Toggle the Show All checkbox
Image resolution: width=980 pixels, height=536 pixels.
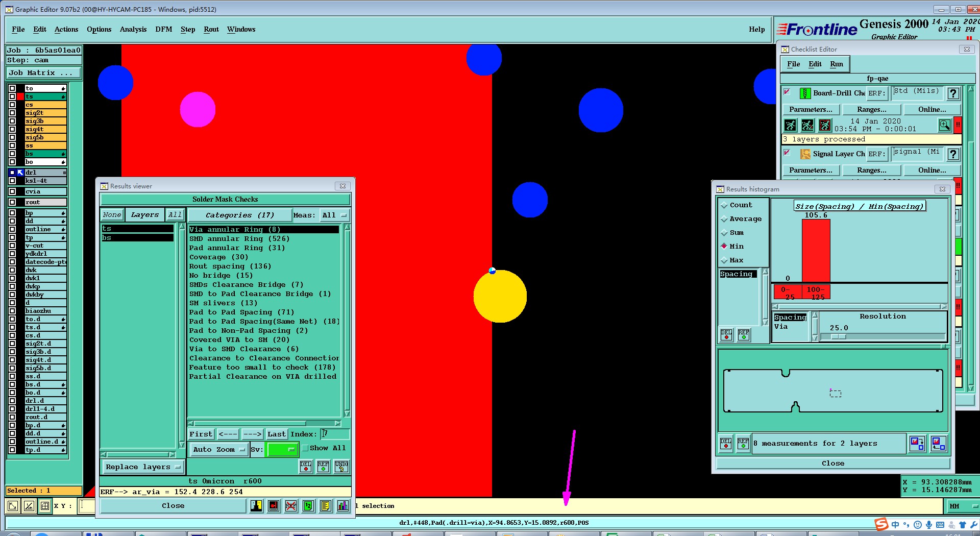[305, 448]
